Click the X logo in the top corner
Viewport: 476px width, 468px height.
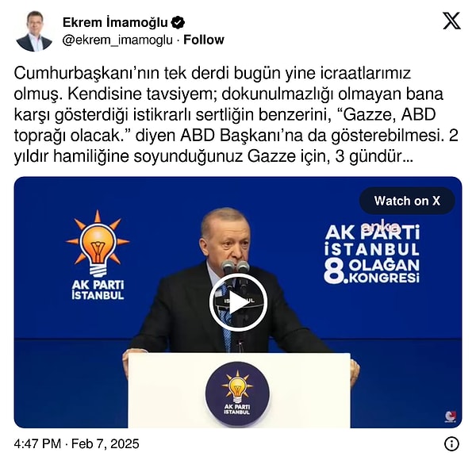coord(451,21)
